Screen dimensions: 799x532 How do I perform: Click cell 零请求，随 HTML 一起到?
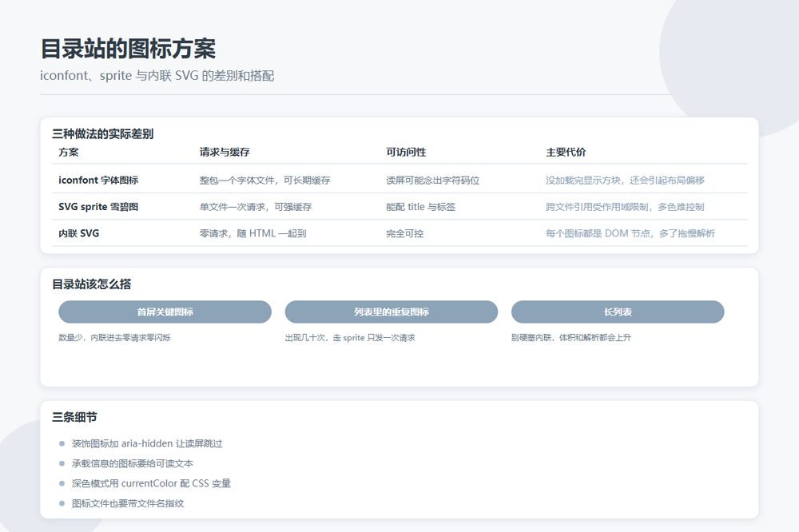coord(252,233)
